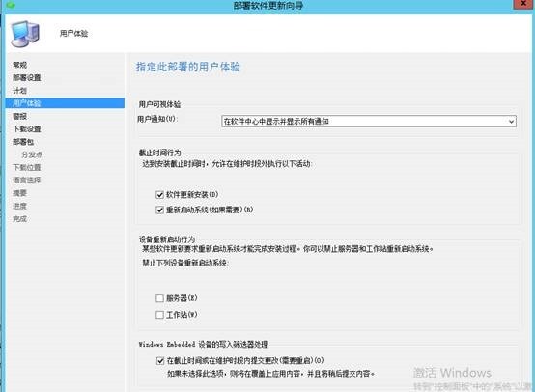Click the green window icon in the title bar
The width and height of the screenshot is (535, 392).
[11, 5]
